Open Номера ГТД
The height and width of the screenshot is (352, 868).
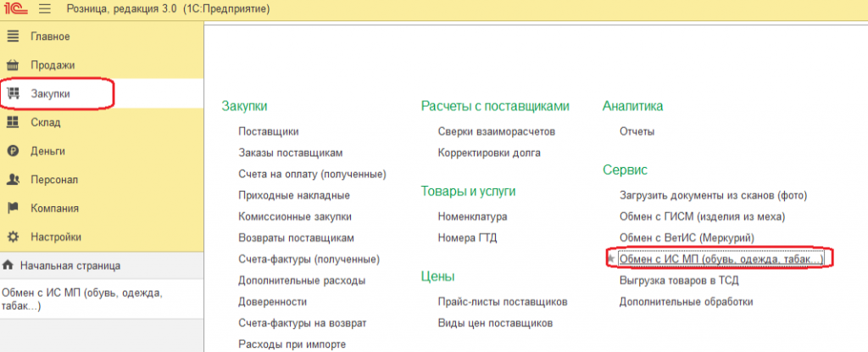467,237
